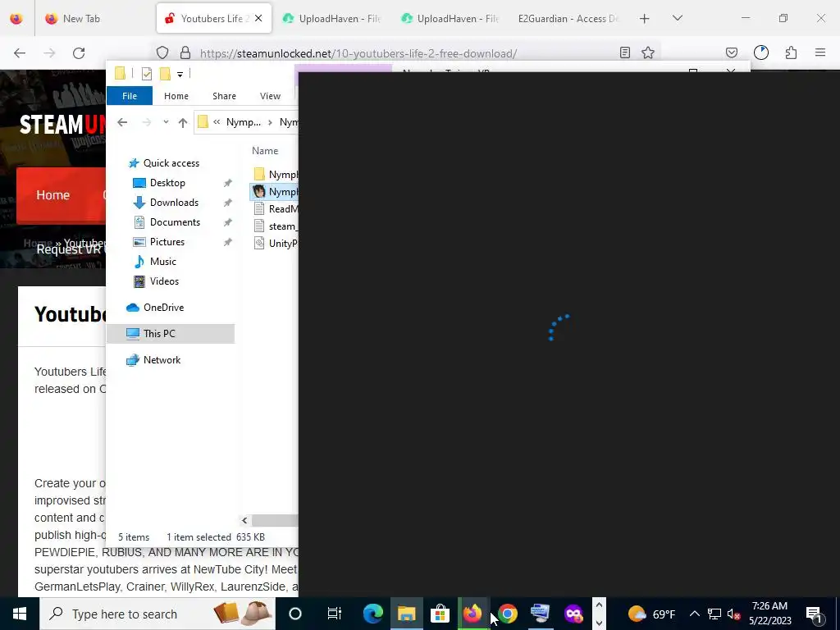
Task: Open Explorer recent locations dropdown
Action: click(x=166, y=123)
